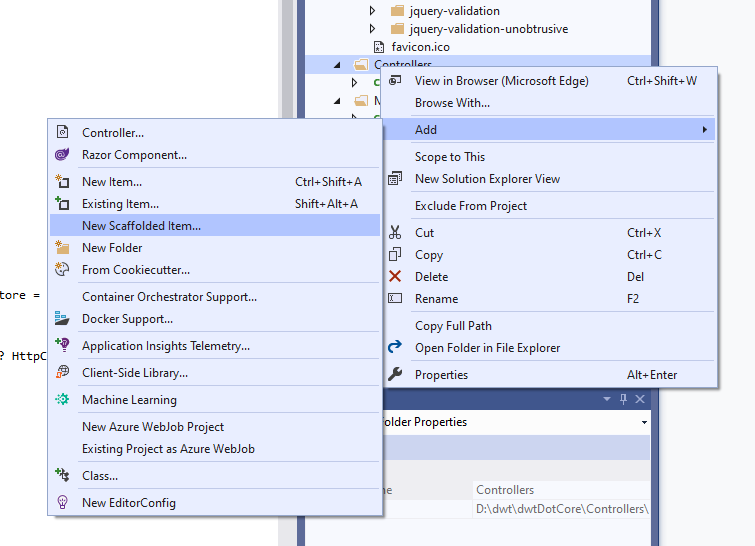Select favicon.ico in Solution Explorer

tap(420, 47)
